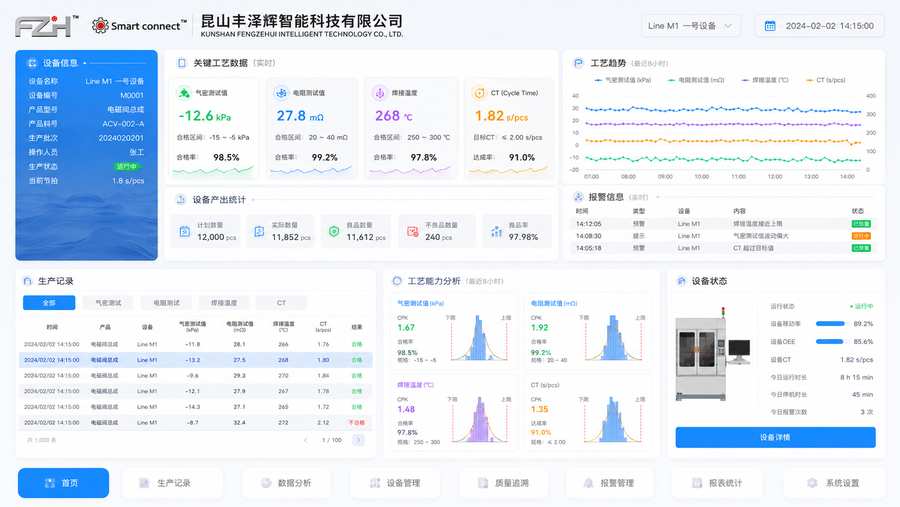Select the record row with result 不合格

click(195, 422)
